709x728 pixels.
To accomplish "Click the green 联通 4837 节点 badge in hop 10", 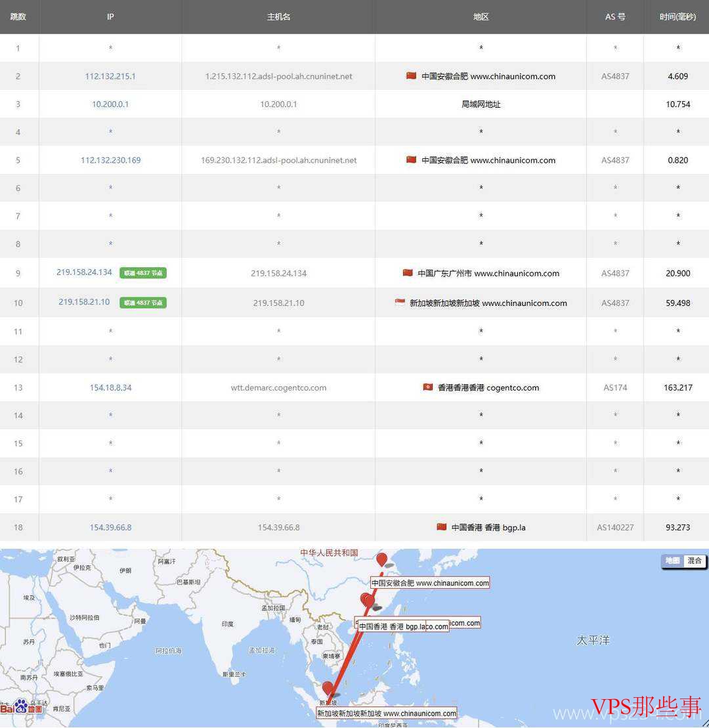I will point(143,303).
